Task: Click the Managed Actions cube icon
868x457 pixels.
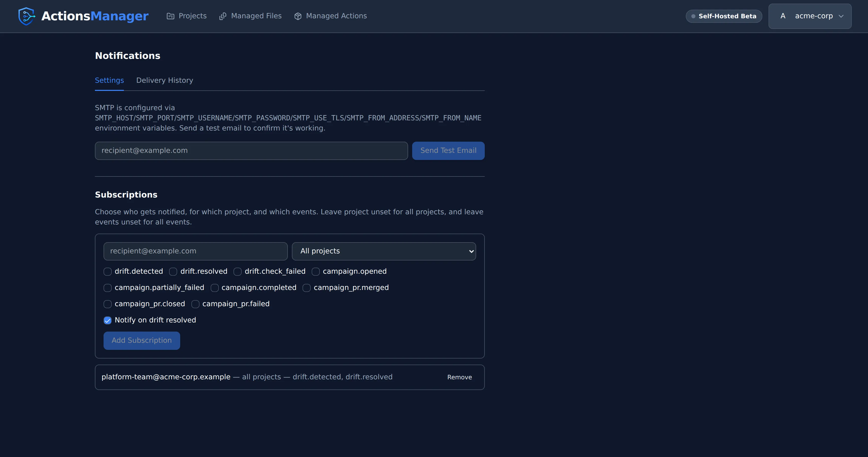Action: (x=298, y=16)
